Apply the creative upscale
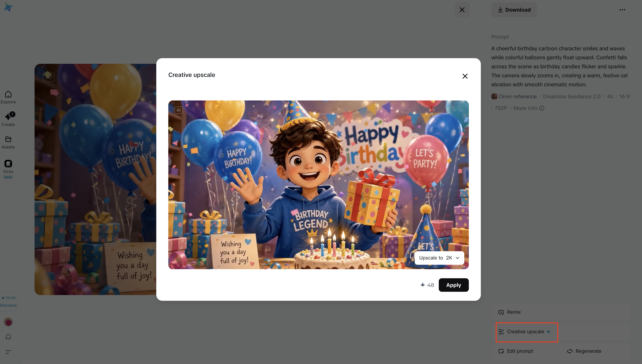The image size is (642, 364). (x=454, y=285)
